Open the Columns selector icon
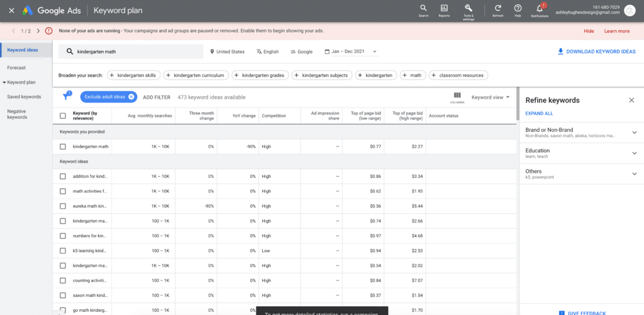Viewport: 644px width, 315px height. coord(457,97)
